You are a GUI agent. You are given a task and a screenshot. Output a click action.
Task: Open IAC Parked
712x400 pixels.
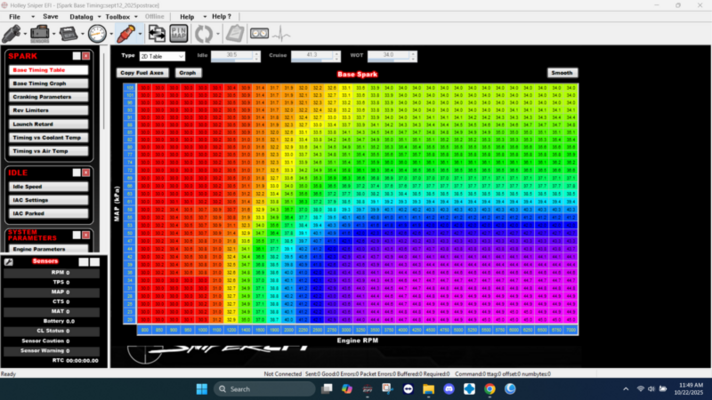tap(48, 213)
